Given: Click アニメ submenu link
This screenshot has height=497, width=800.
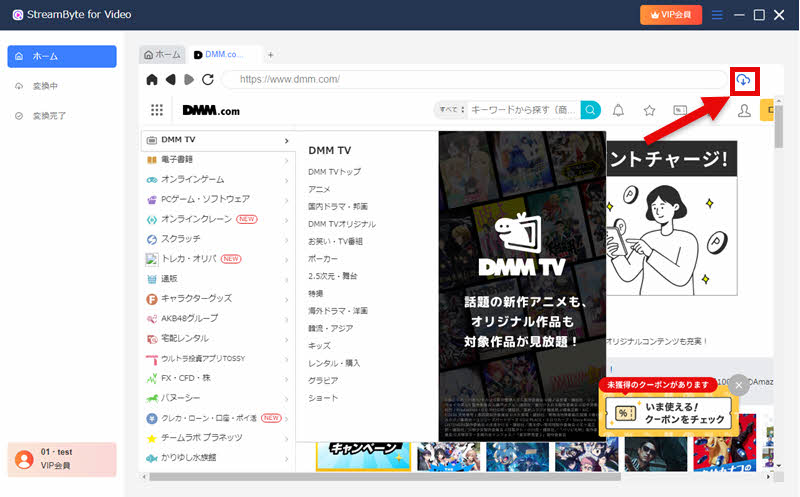Looking at the screenshot, I should 319,189.
